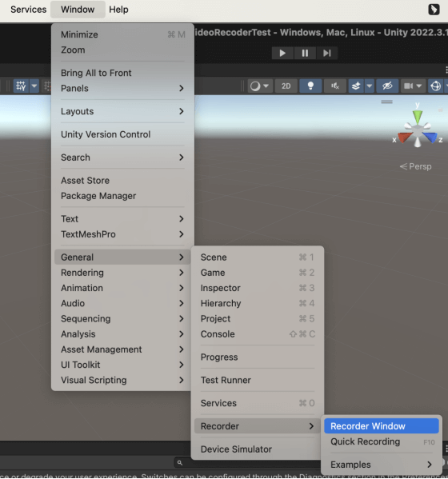Click the scene overlay drag handle

tap(386, 102)
